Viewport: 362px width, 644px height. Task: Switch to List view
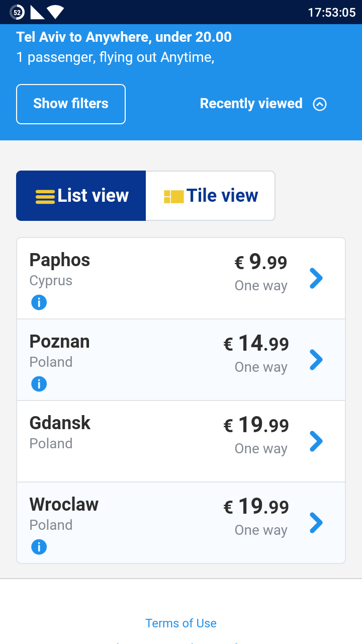click(x=81, y=196)
